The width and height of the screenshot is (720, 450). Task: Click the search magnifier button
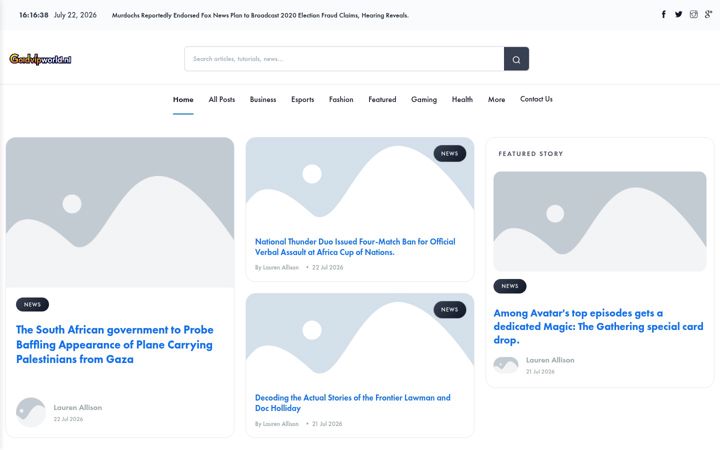516,59
